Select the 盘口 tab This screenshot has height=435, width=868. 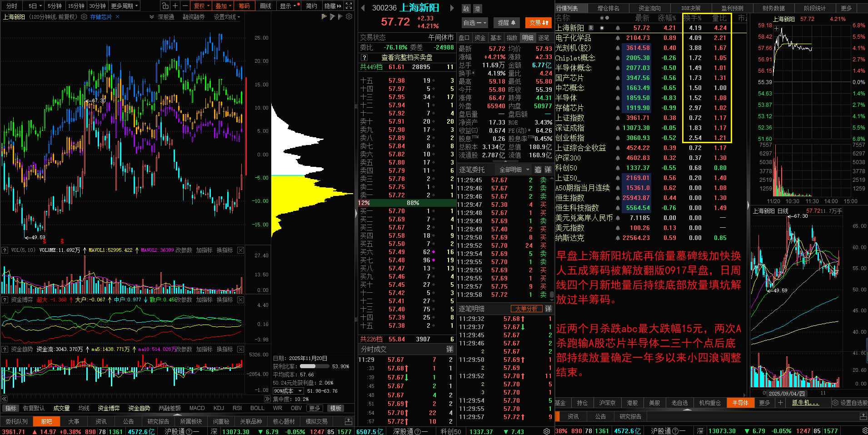coord(464,38)
